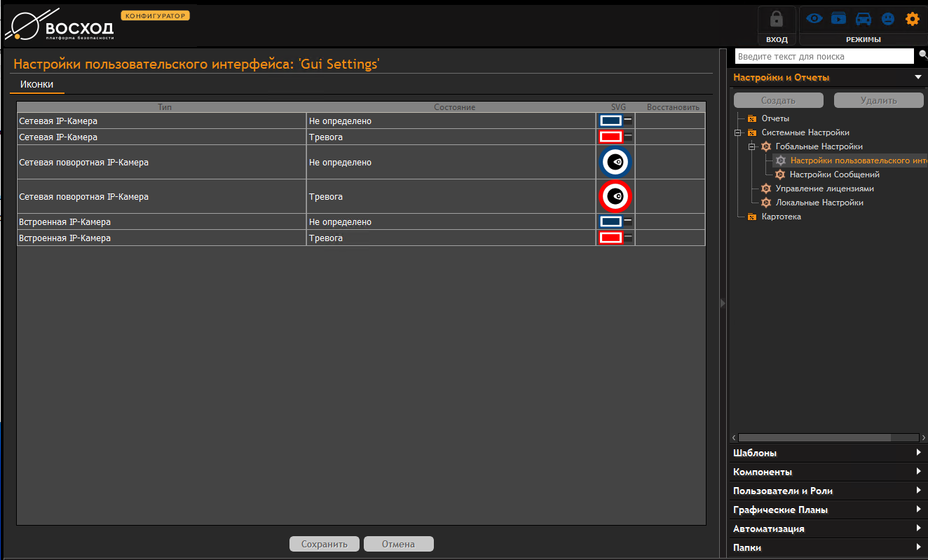Click the search text input field

[x=824, y=56]
